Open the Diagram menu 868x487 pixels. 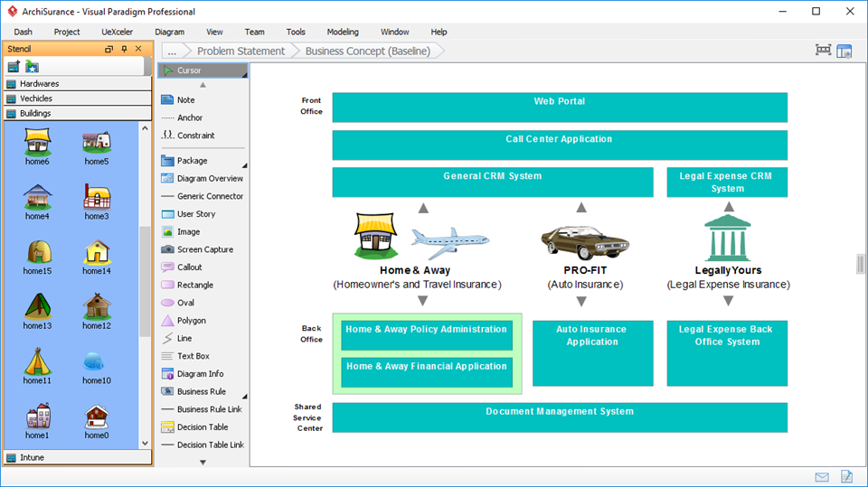(169, 33)
